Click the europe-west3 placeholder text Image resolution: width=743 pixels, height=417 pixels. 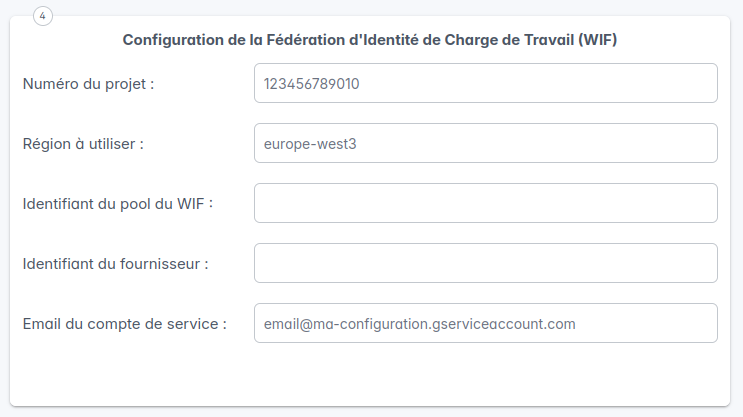click(x=310, y=144)
